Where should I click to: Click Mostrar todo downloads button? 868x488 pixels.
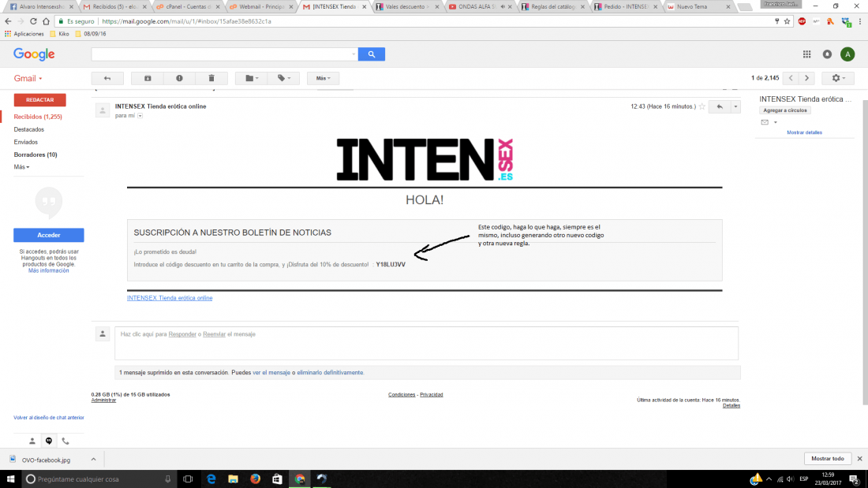click(828, 459)
